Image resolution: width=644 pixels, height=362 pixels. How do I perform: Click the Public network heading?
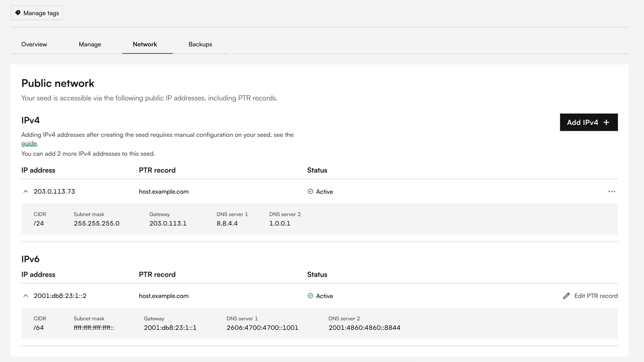(58, 83)
